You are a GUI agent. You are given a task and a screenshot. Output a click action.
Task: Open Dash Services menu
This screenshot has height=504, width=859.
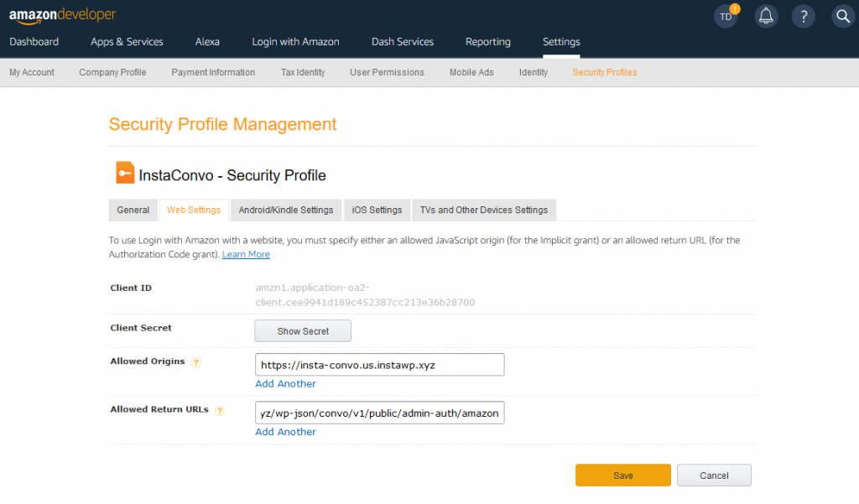[x=403, y=42]
